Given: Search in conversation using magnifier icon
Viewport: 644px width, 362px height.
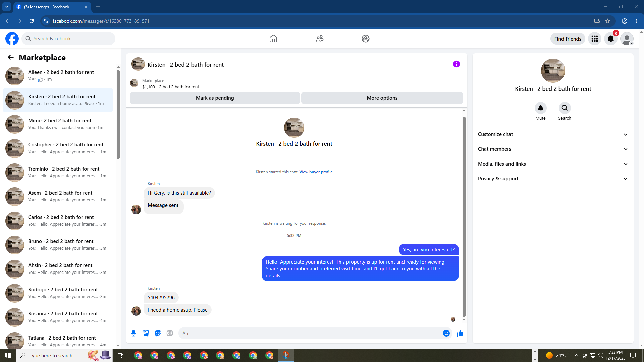Looking at the screenshot, I should click(565, 108).
